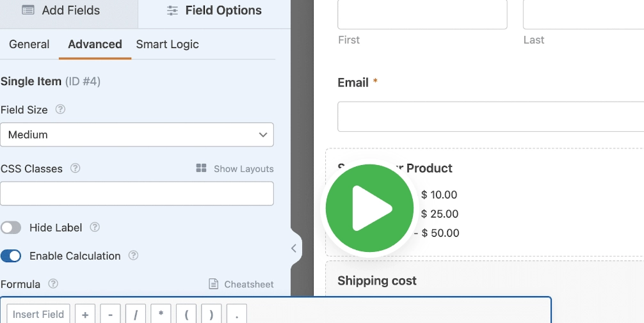Switch to the General tab
The width and height of the screenshot is (644, 323).
[x=29, y=44]
